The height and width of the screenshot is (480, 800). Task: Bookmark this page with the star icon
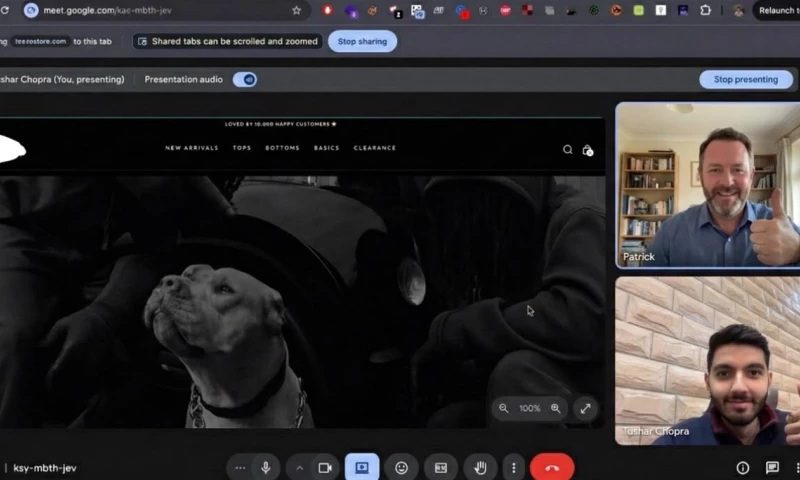[296, 10]
